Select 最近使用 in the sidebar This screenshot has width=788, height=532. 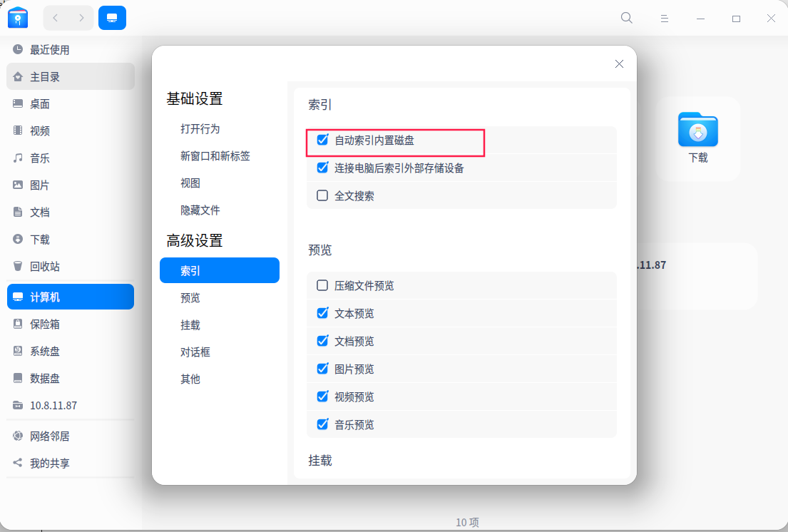click(49, 50)
